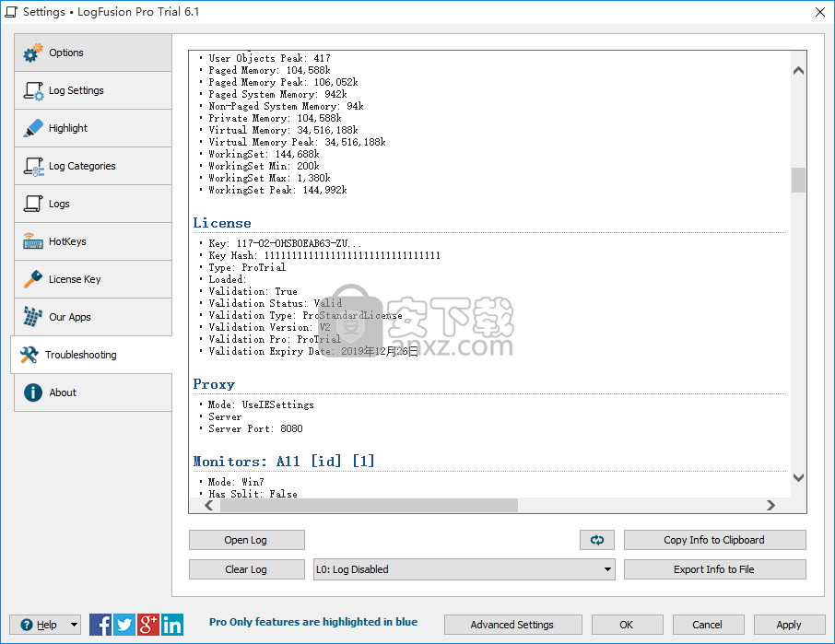The height and width of the screenshot is (644, 835).
Task: Click the horizontal scrollbar thumb
Action: 369,505
